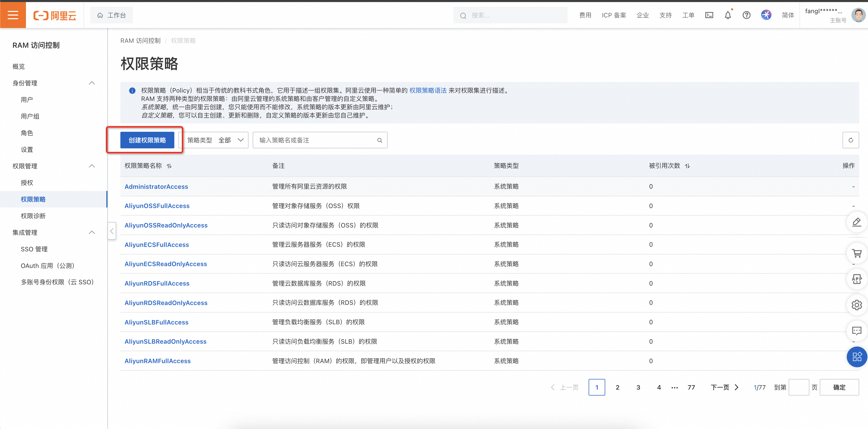Click the floating edit pencil icon
The height and width of the screenshot is (429, 868).
point(857,222)
